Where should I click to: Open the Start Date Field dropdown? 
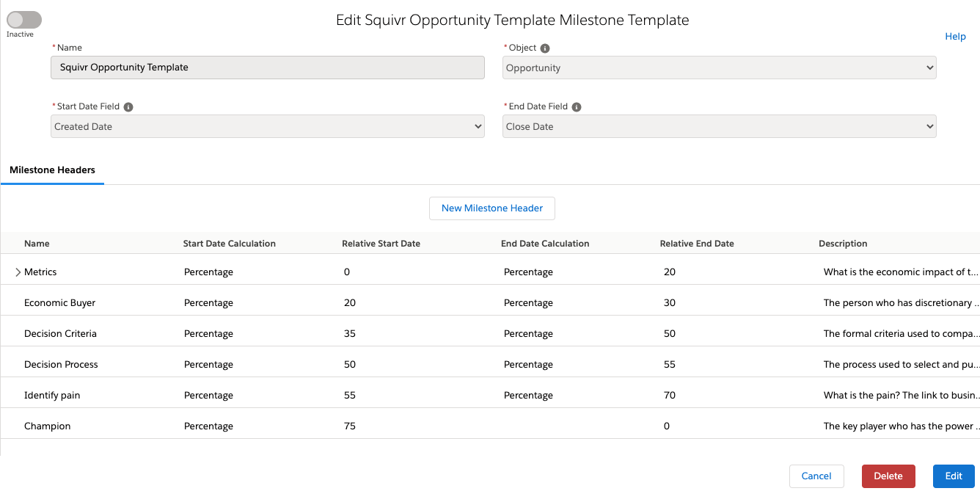click(268, 126)
